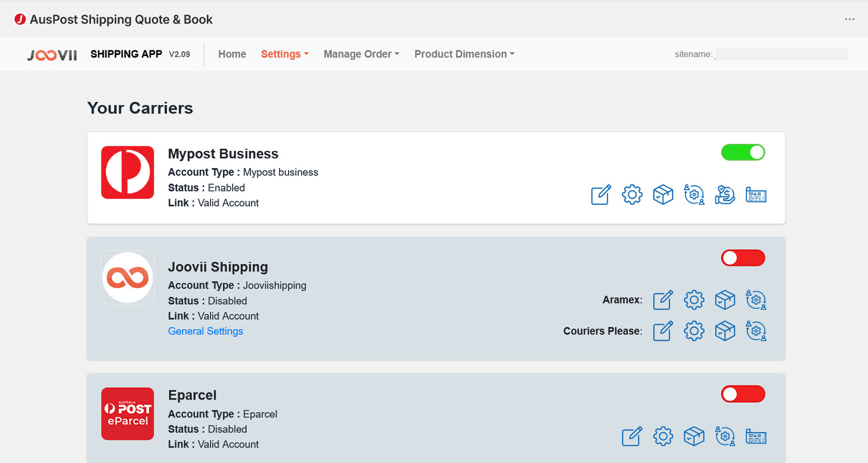This screenshot has height=463, width=868.
Task: Open the General Settings link
Action: coord(206,331)
